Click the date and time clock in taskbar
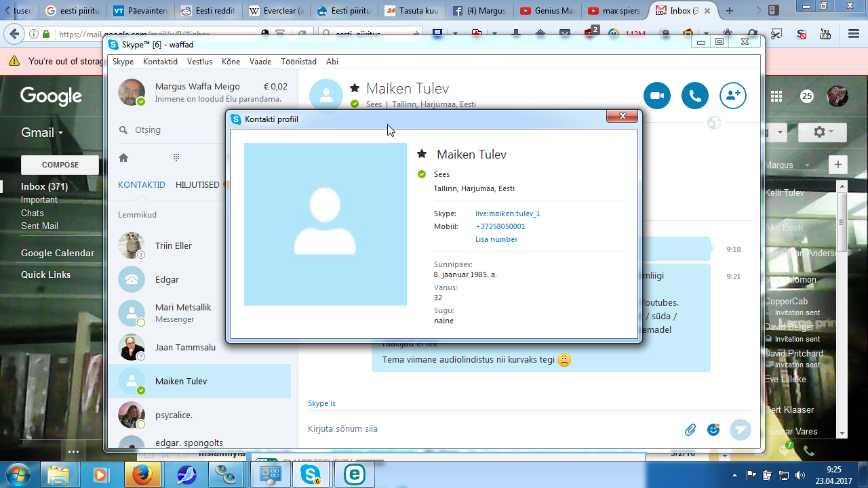The width and height of the screenshot is (868, 488). 834,475
